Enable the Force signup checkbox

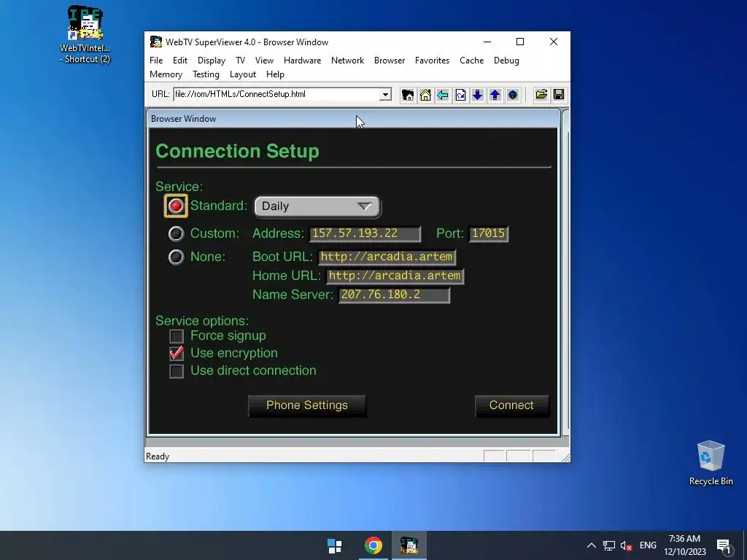177,336
